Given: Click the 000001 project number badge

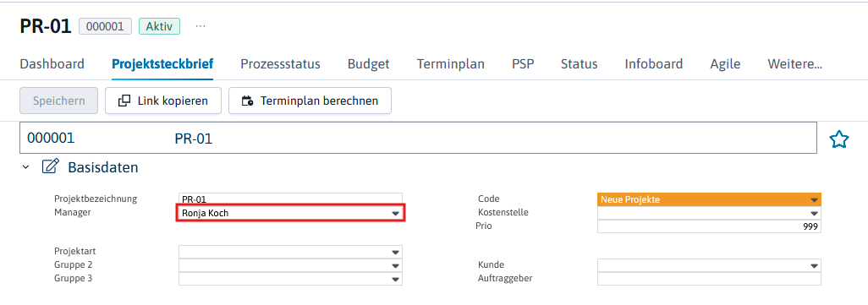Looking at the screenshot, I should tap(105, 26).
